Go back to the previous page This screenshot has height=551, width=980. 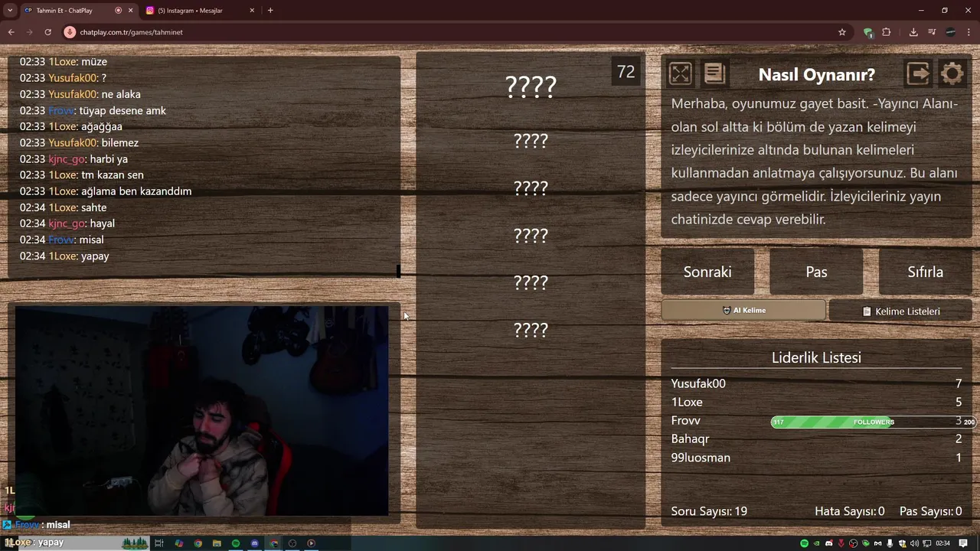coord(11,32)
